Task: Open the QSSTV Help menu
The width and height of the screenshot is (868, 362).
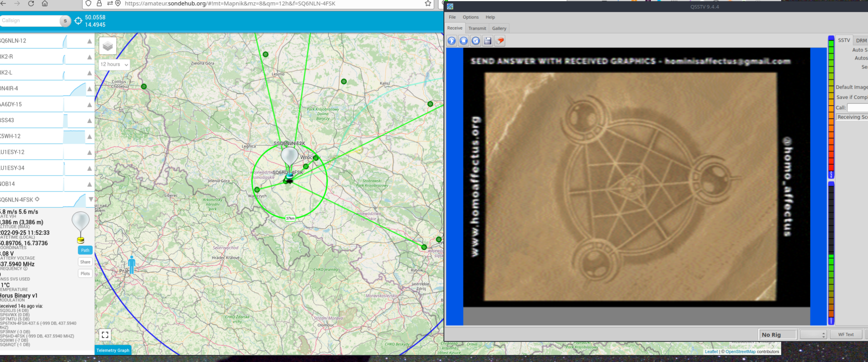Action: [490, 17]
